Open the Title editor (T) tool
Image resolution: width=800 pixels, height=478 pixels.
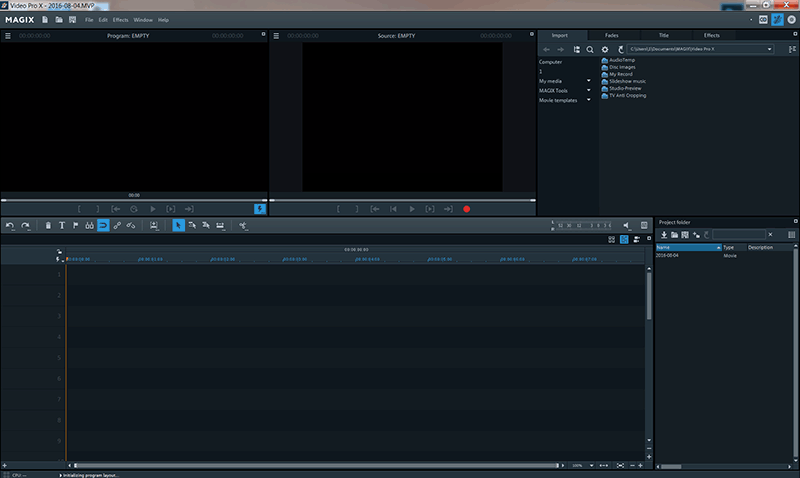tap(62, 225)
